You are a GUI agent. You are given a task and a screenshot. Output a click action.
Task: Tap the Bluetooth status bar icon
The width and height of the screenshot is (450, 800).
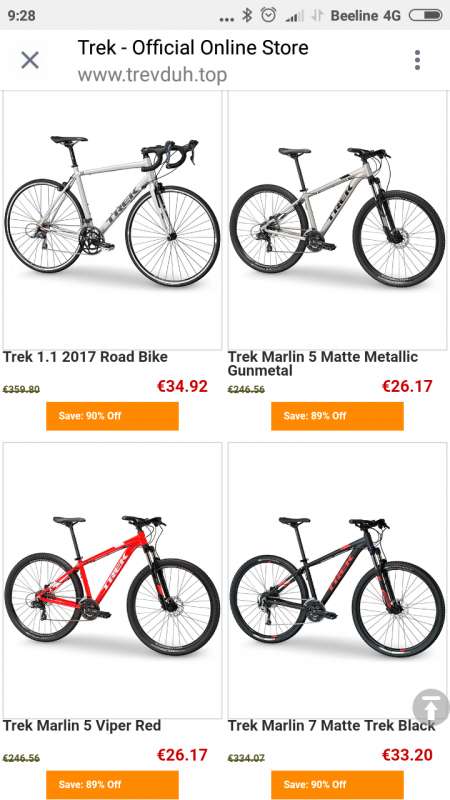(247, 15)
